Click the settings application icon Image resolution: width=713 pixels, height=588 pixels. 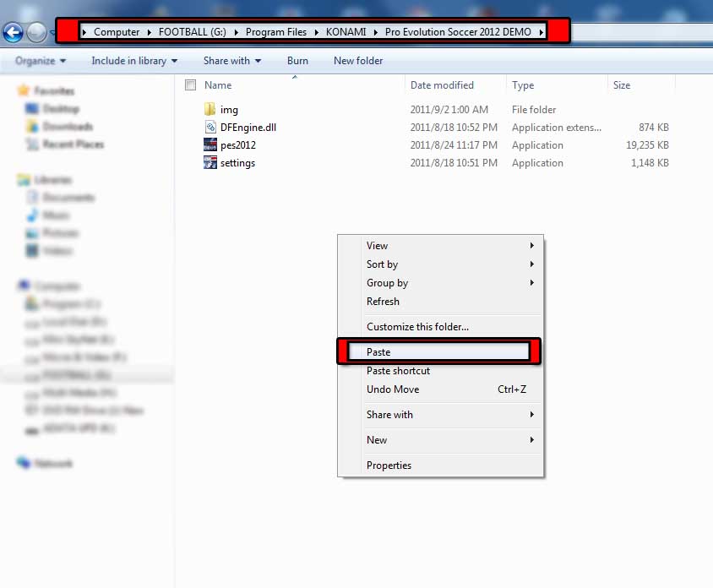[210, 163]
